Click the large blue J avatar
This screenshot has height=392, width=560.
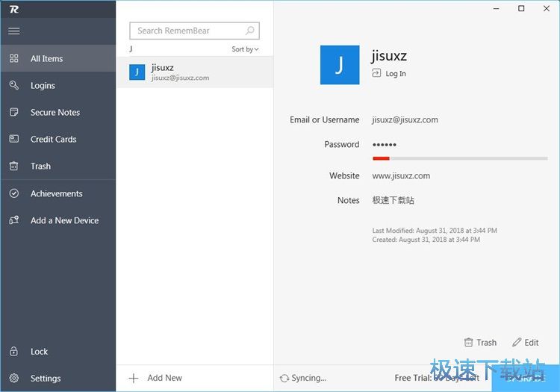point(340,65)
